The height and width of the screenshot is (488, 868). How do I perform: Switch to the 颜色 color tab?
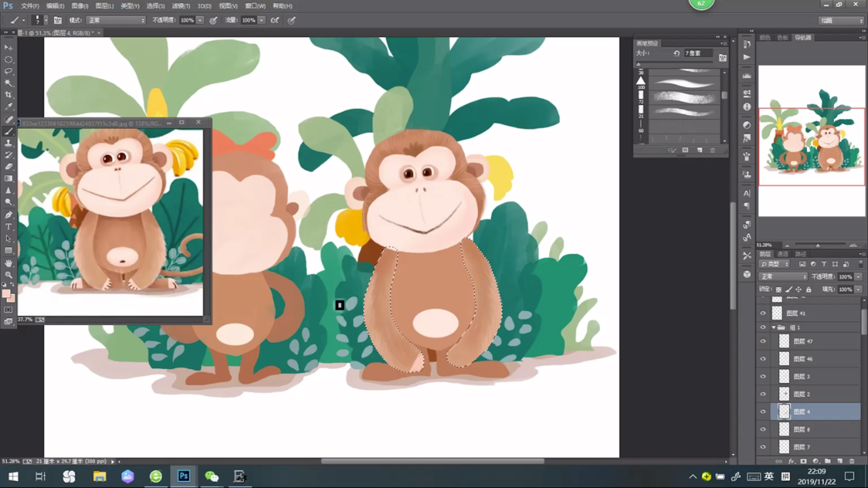(765, 38)
